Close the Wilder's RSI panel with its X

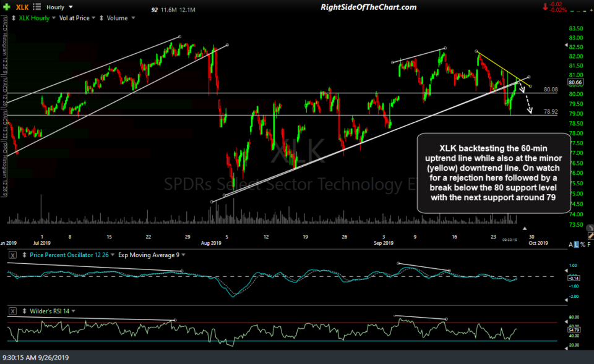tap(12, 311)
